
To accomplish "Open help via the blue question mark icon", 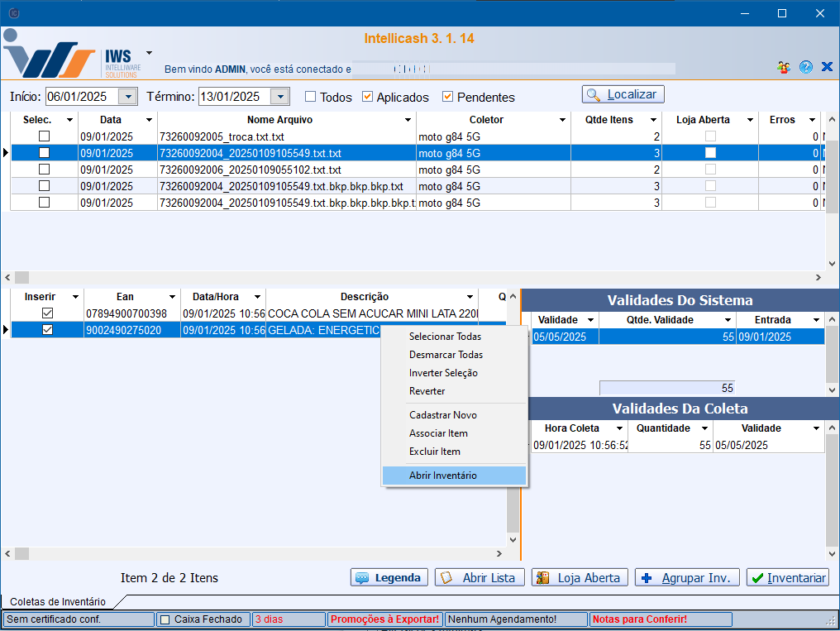I will click(x=805, y=67).
